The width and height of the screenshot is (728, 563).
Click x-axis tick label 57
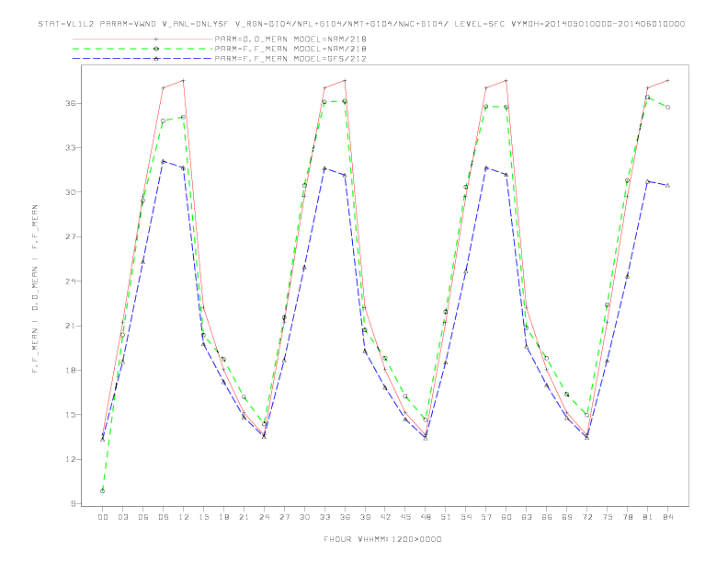(486, 517)
